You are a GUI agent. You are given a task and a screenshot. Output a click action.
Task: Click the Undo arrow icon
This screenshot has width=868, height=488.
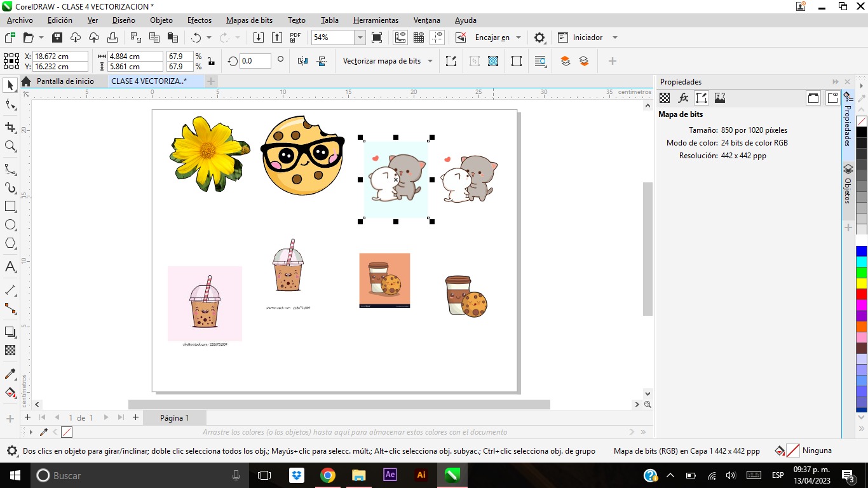tap(196, 37)
